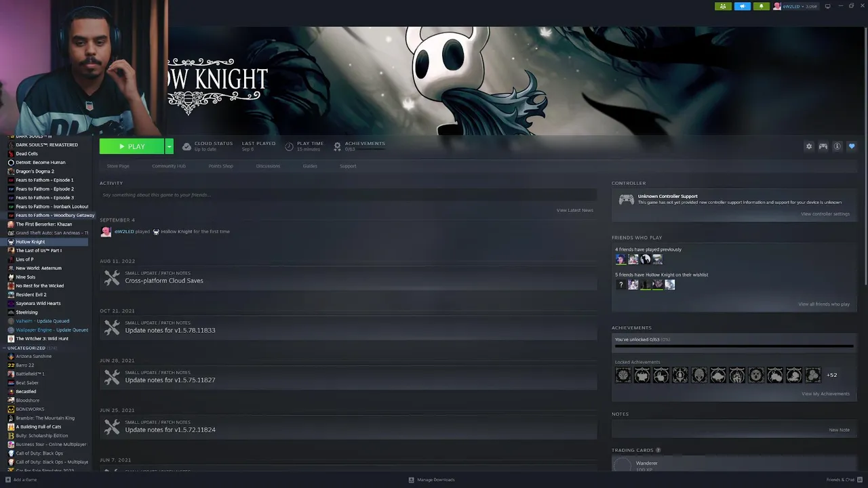Screen dimensions: 868x488
Task: Open the Cross-platform Cloud Saves patch note wrench icon
Action: (x=112, y=278)
